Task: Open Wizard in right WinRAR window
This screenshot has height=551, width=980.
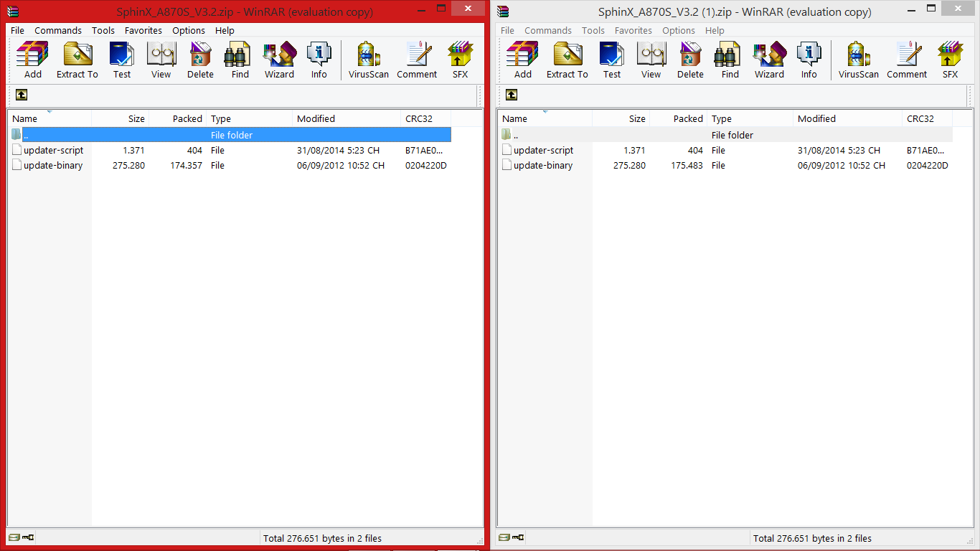Action: click(x=770, y=60)
